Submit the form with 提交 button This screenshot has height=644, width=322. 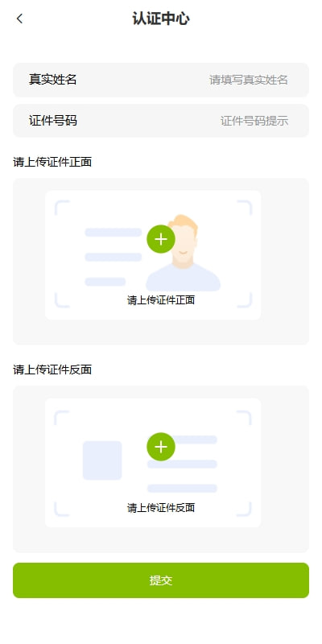tap(161, 580)
